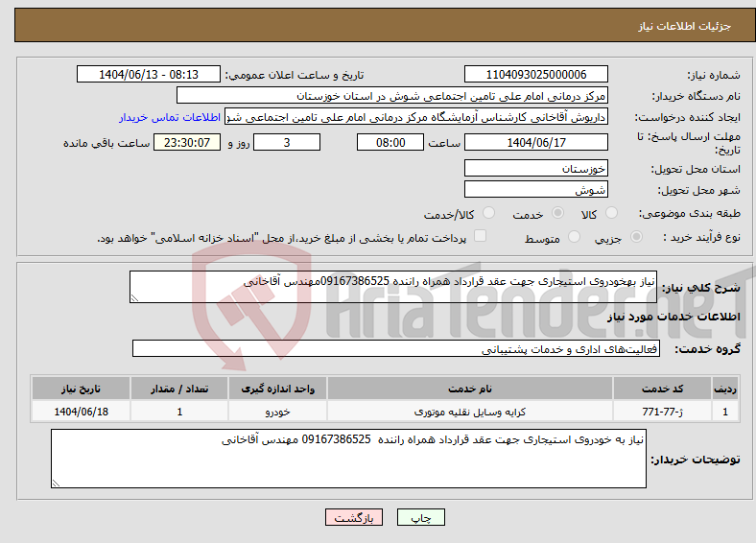
Task: Click the طبقه بندی موضوعی label
Action: coord(690,213)
